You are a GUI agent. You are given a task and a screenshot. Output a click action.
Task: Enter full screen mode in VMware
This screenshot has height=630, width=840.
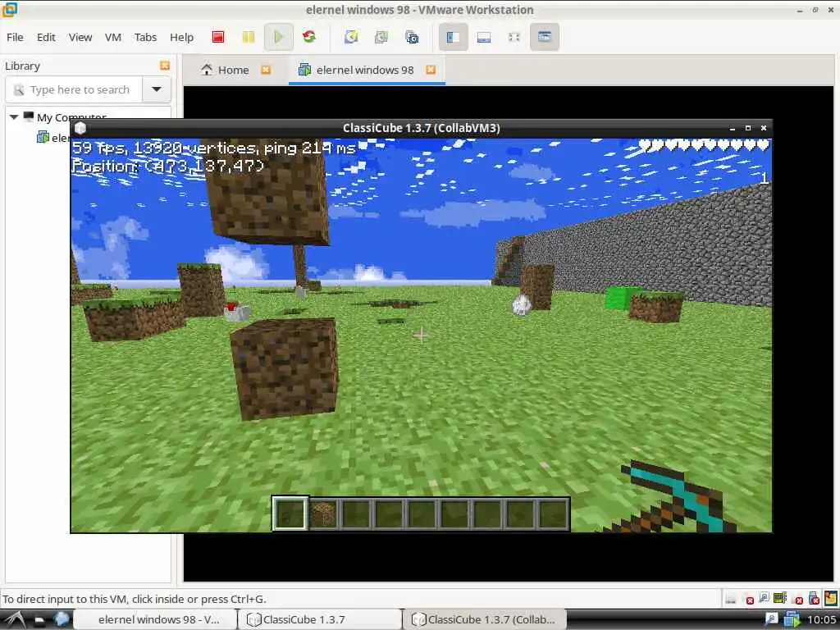tap(514, 37)
